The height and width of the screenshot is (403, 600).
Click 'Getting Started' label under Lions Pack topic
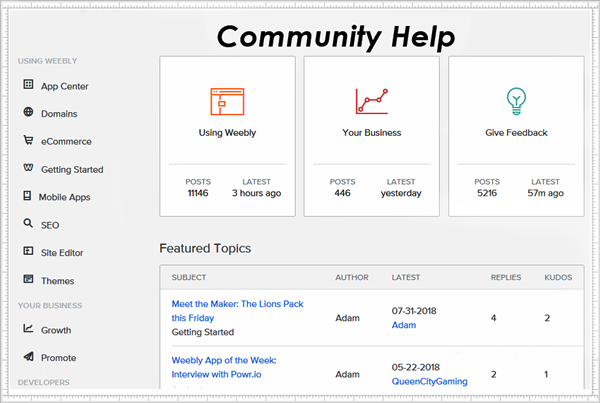click(203, 332)
